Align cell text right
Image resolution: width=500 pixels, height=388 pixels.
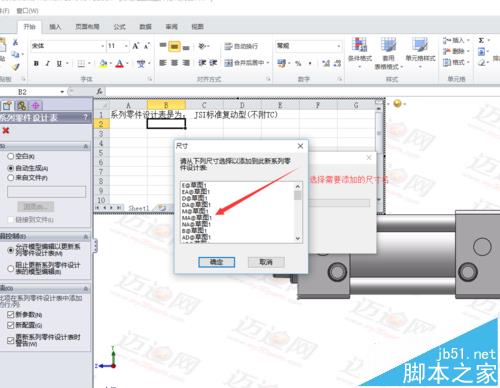tap(186, 63)
